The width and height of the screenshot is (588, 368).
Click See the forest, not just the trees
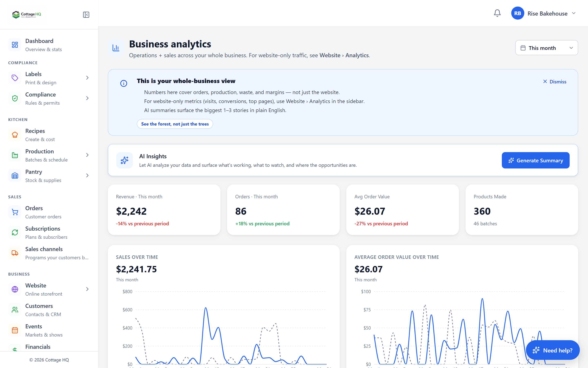pos(175,124)
